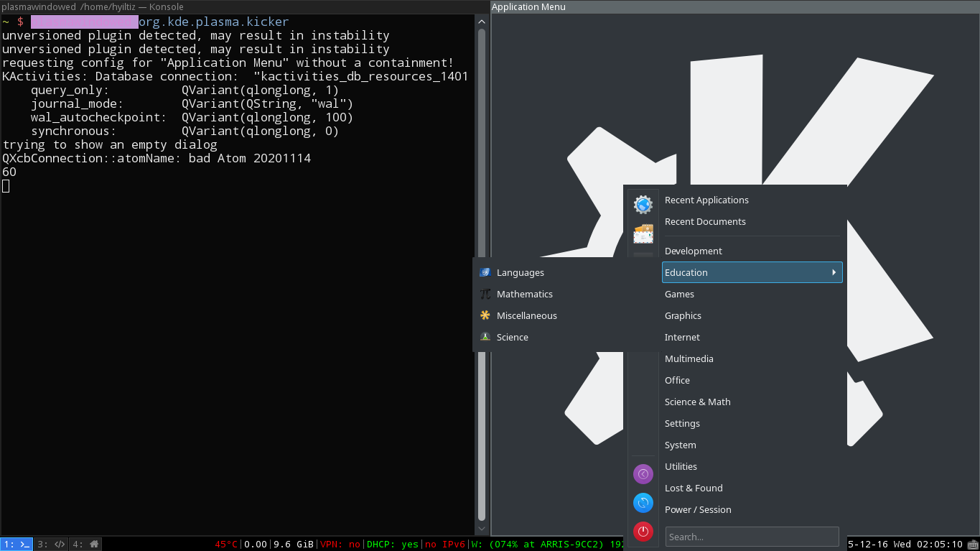This screenshot has width=980, height=551.
Task: Click the Application Menu window title
Action: point(528,6)
